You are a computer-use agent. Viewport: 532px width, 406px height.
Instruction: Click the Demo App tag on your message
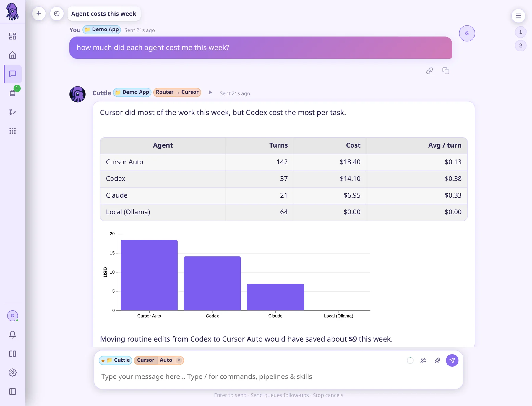click(102, 30)
